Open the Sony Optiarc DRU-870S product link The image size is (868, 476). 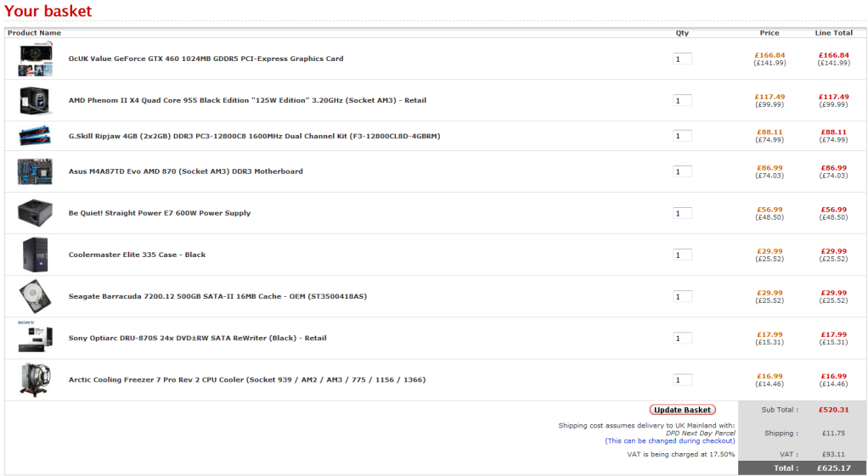(198, 338)
